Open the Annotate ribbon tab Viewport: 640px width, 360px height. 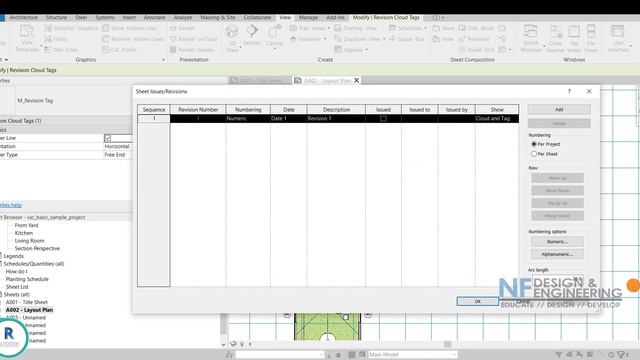coord(154,18)
